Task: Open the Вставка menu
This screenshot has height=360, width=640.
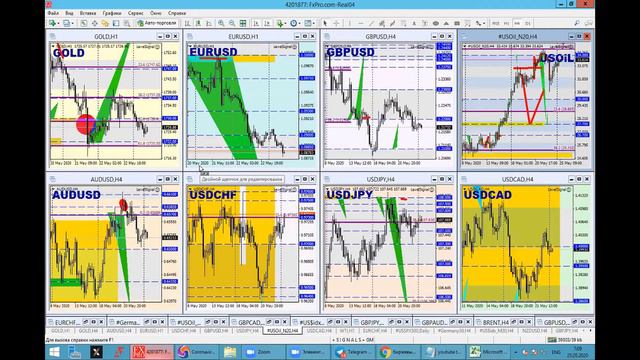Action: point(88,13)
